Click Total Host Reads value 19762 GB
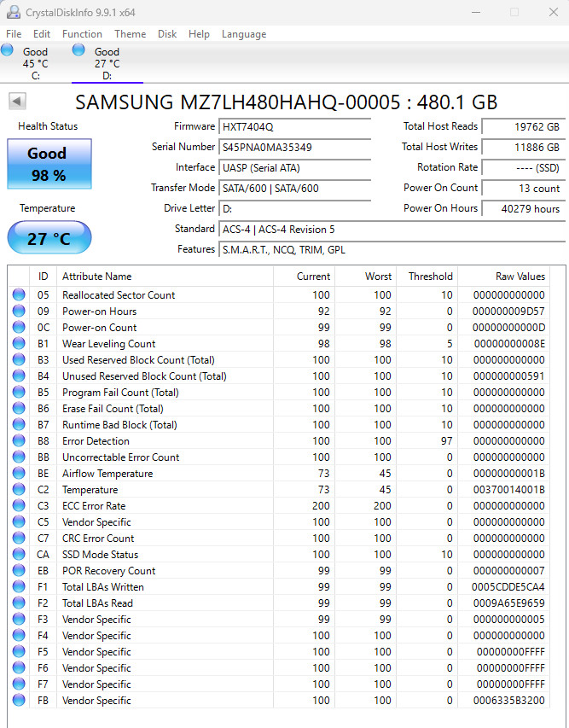 click(x=523, y=127)
